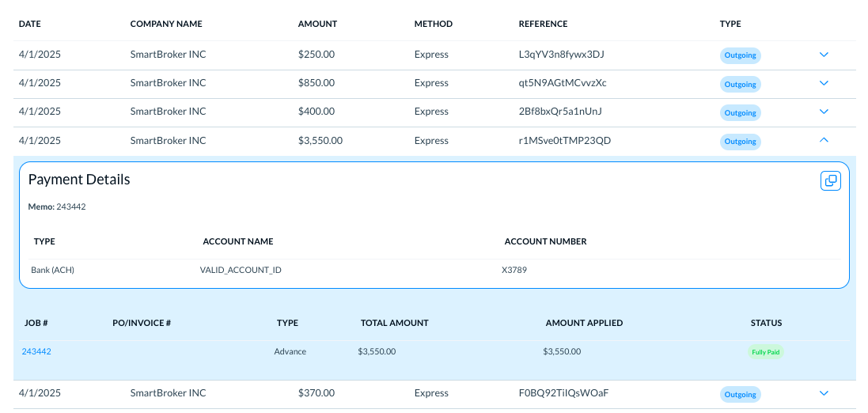
Task: Click the Fully Paid status badge
Action: click(x=765, y=352)
